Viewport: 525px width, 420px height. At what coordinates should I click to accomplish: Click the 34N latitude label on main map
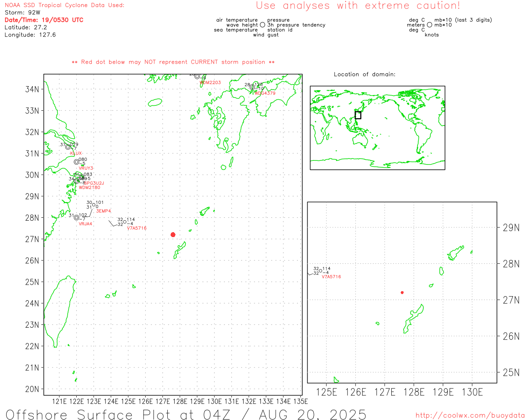pyautogui.click(x=32, y=89)
